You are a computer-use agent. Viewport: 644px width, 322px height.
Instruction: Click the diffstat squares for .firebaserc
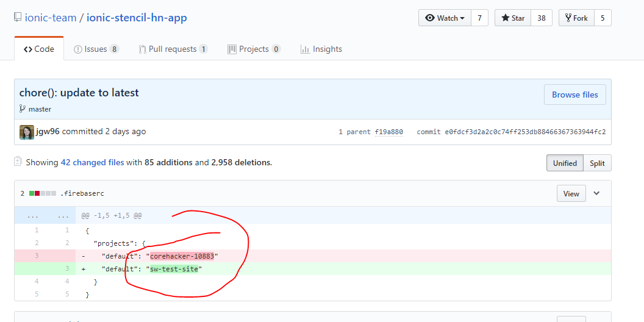coord(43,193)
